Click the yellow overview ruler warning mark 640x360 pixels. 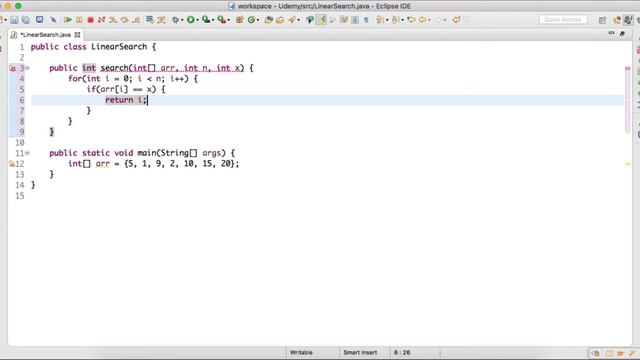click(x=627, y=164)
